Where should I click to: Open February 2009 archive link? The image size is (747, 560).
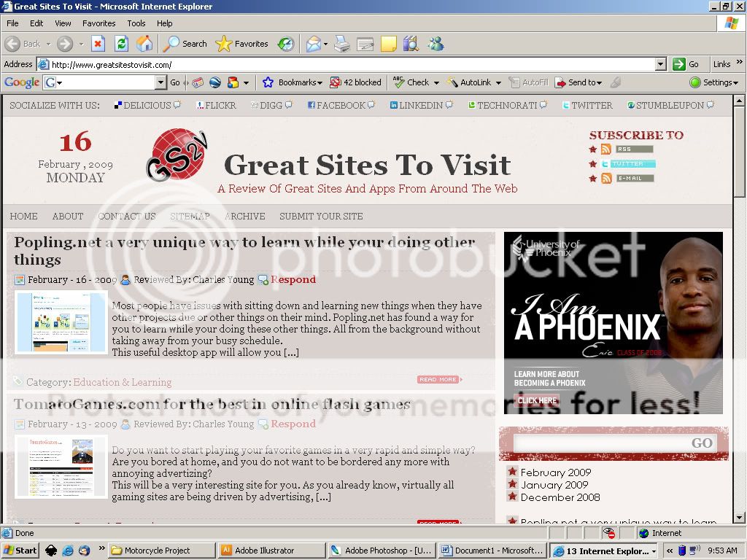tap(555, 472)
